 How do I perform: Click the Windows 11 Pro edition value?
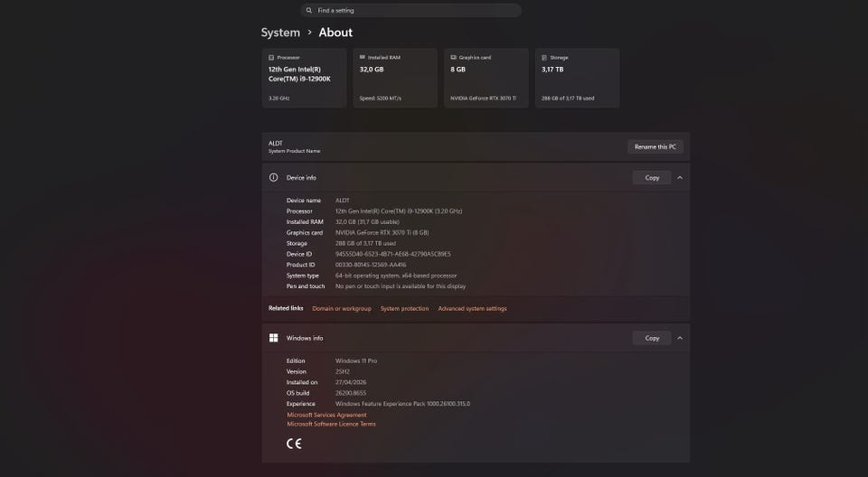[x=356, y=360]
